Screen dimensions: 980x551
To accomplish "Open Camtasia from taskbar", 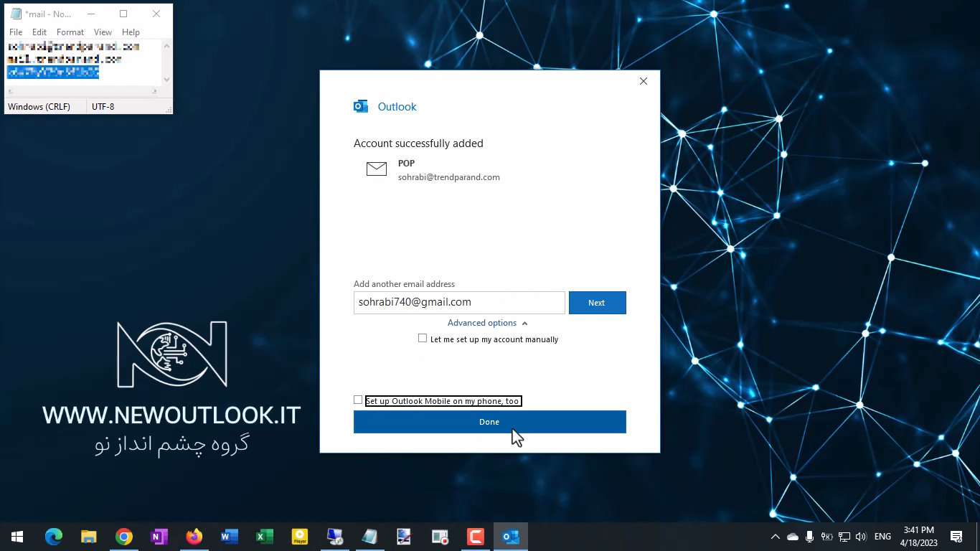I will click(475, 537).
